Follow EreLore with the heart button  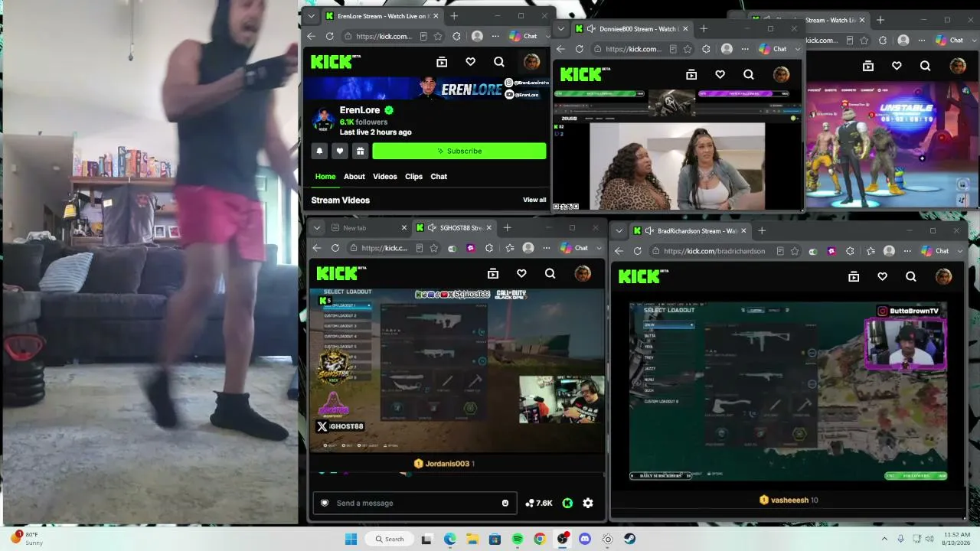pyautogui.click(x=340, y=152)
